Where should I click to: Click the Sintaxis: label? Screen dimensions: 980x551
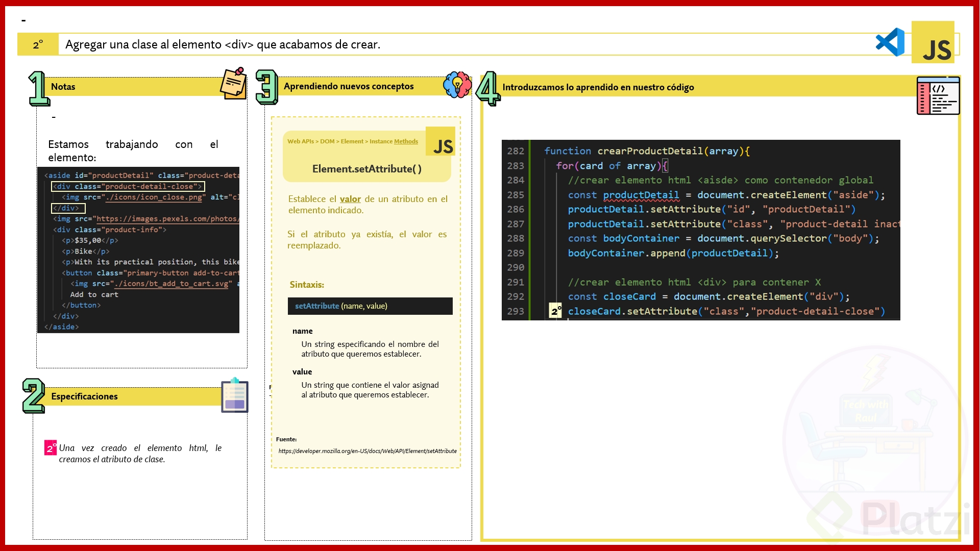click(307, 285)
